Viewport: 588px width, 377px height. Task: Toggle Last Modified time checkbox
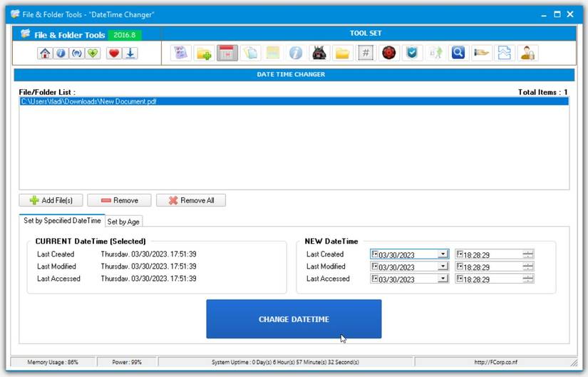click(x=460, y=267)
